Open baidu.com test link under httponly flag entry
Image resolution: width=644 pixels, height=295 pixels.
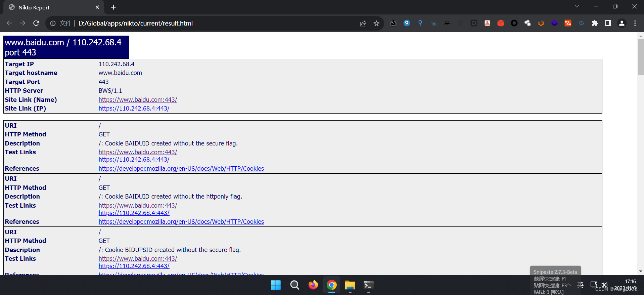coord(138,206)
